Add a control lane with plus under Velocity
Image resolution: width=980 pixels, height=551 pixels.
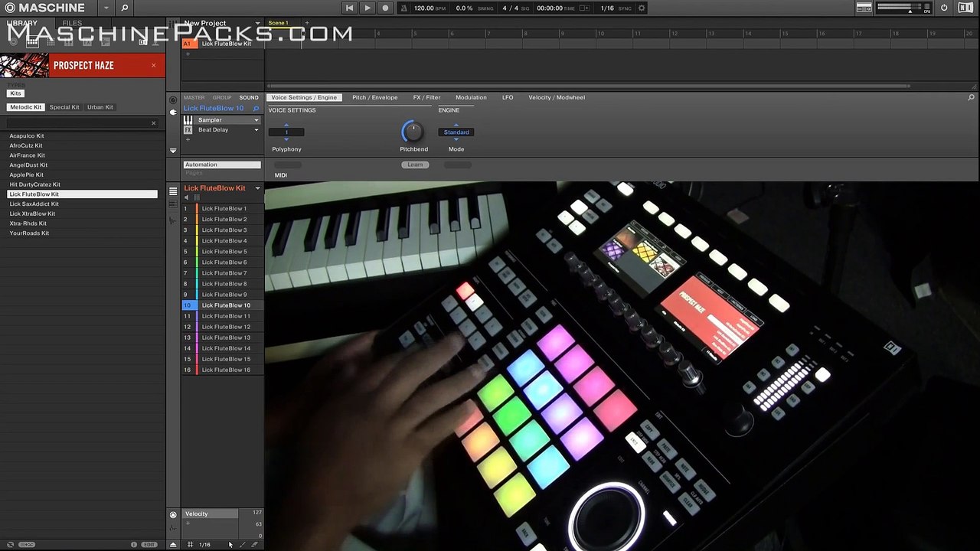tap(188, 523)
